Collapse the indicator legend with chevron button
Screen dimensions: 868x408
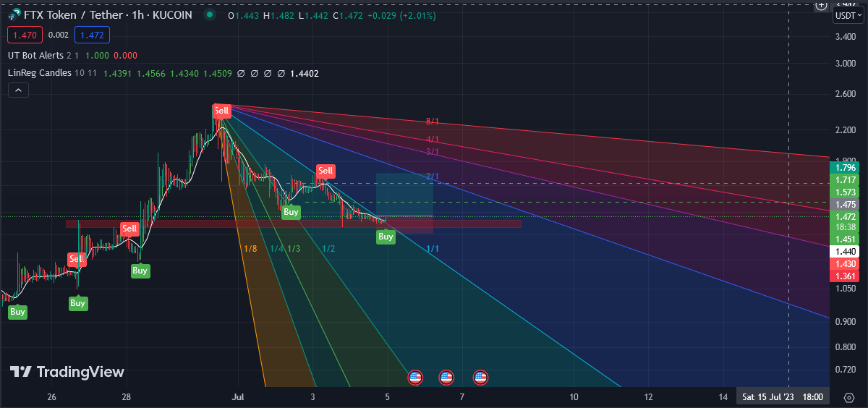click(x=18, y=90)
